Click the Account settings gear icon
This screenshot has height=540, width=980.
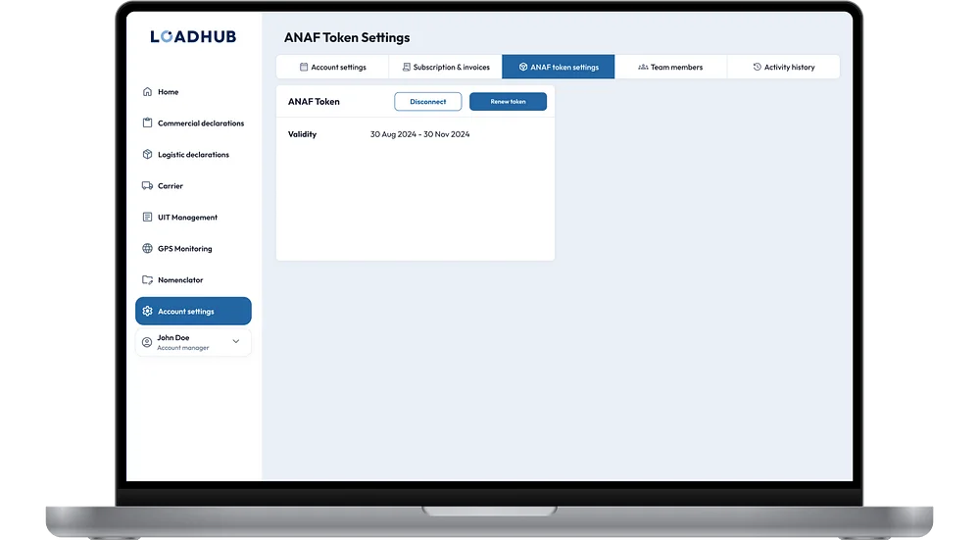148,312
